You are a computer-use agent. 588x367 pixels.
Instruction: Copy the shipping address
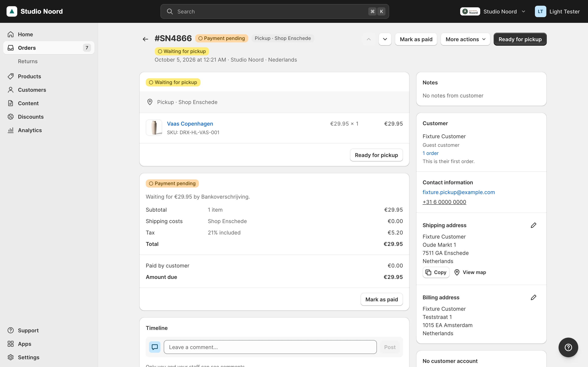[436, 272]
